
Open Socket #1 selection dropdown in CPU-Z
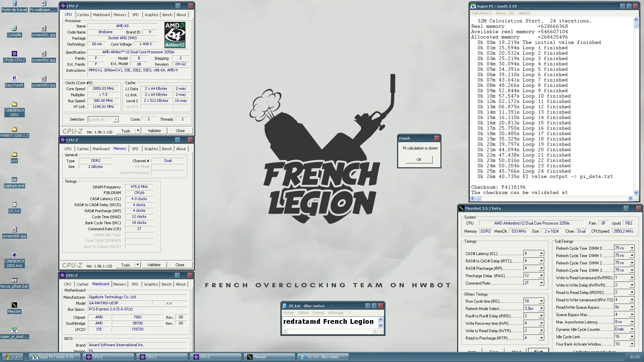coord(115,120)
